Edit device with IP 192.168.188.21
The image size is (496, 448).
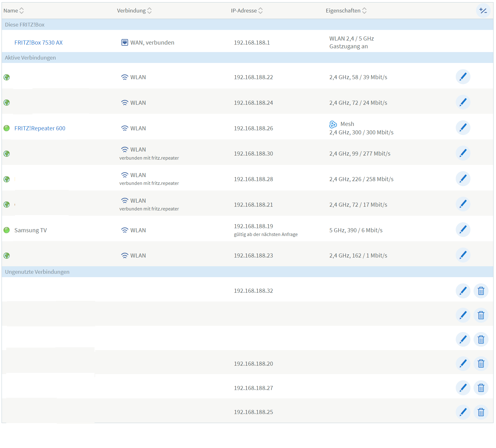pyautogui.click(x=463, y=204)
